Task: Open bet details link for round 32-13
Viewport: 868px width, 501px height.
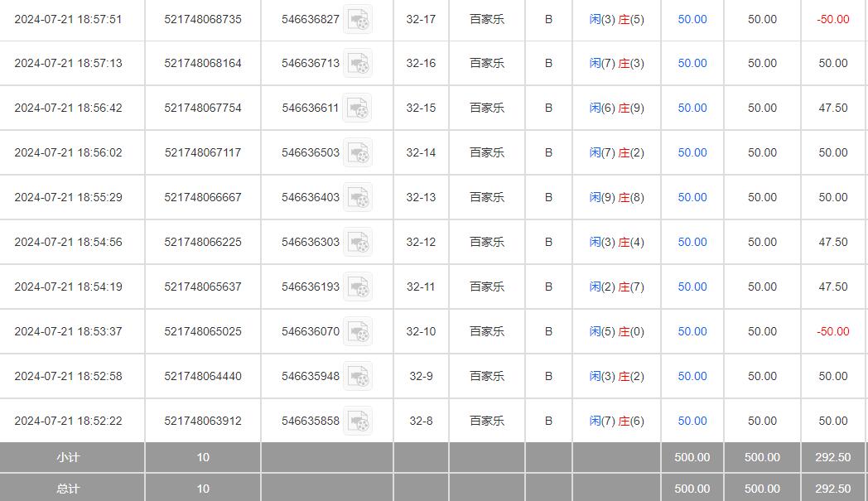Action: [692, 197]
